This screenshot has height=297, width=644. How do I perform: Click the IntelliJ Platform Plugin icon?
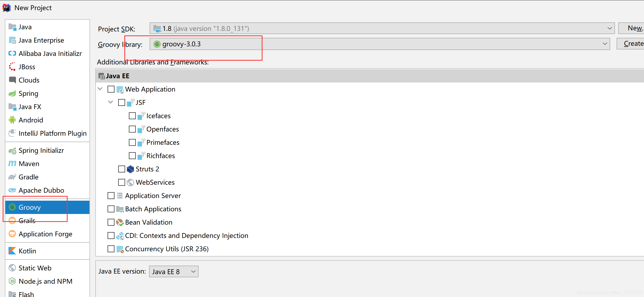[x=12, y=133]
